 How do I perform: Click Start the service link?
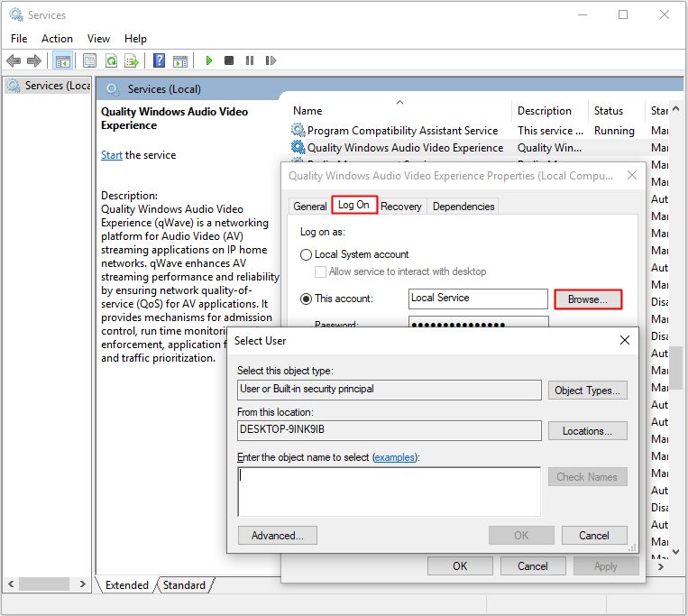[x=112, y=155]
